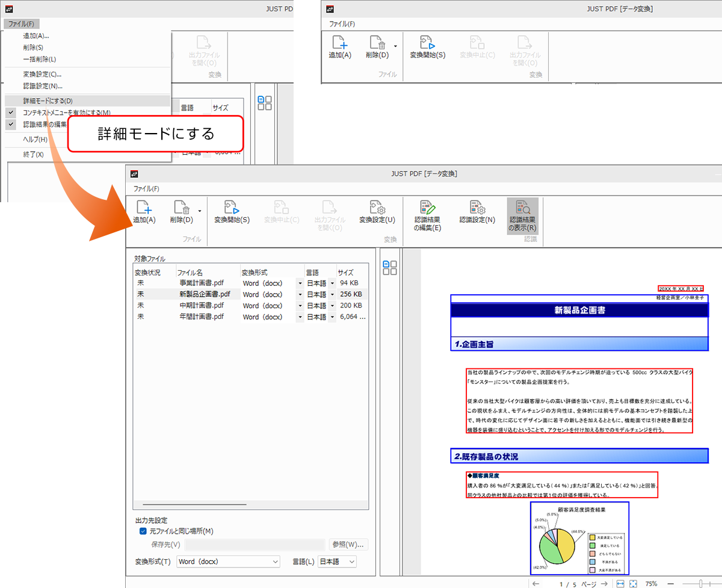Click 追加(A) icon in detailed-mode window
722x588 pixels.
click(x=144, y=208)
